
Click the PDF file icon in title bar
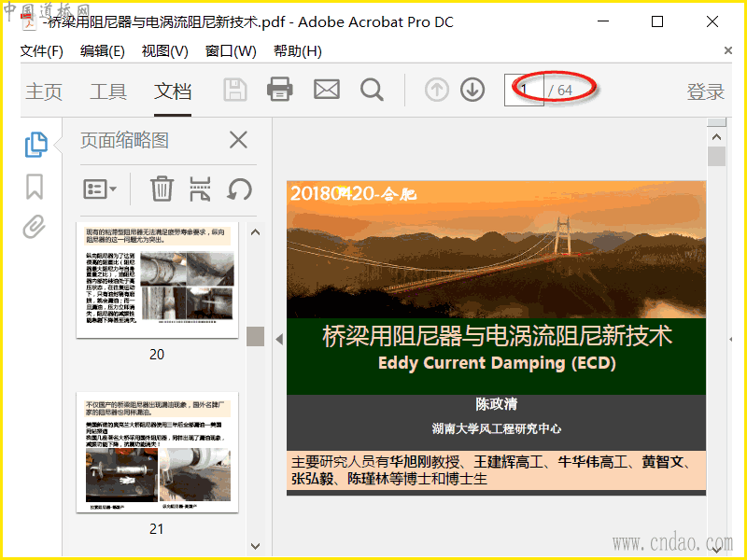click(x=29, y=21)
